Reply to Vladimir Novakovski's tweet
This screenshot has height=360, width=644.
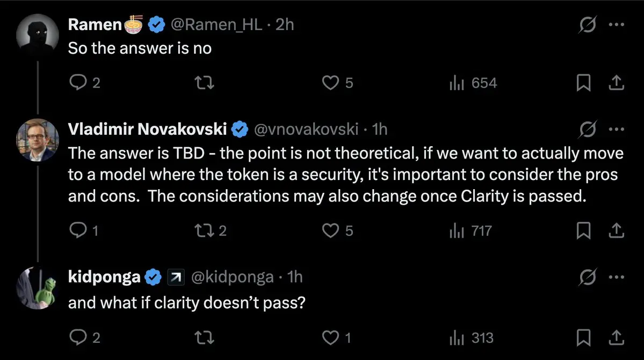pos(84,231)
